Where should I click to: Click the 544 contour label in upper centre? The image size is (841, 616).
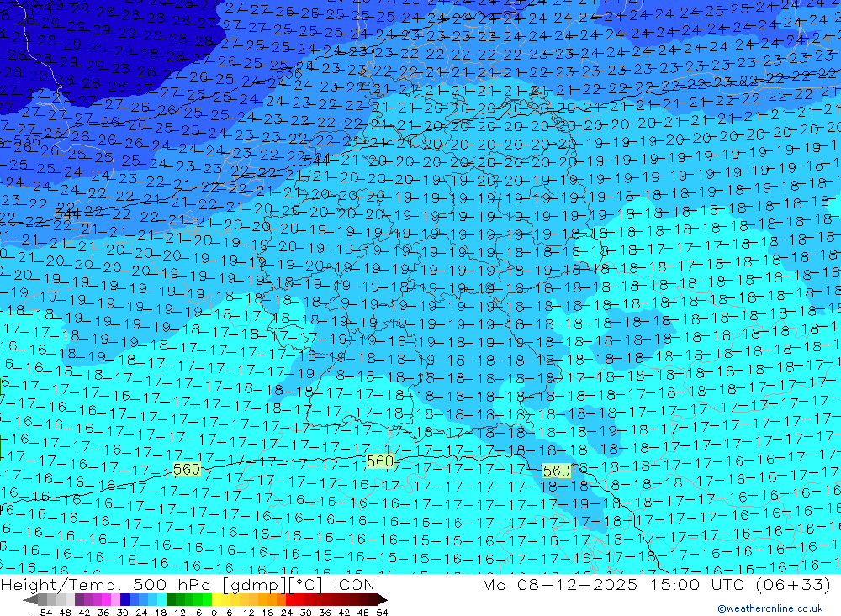[x=316, y=161]
